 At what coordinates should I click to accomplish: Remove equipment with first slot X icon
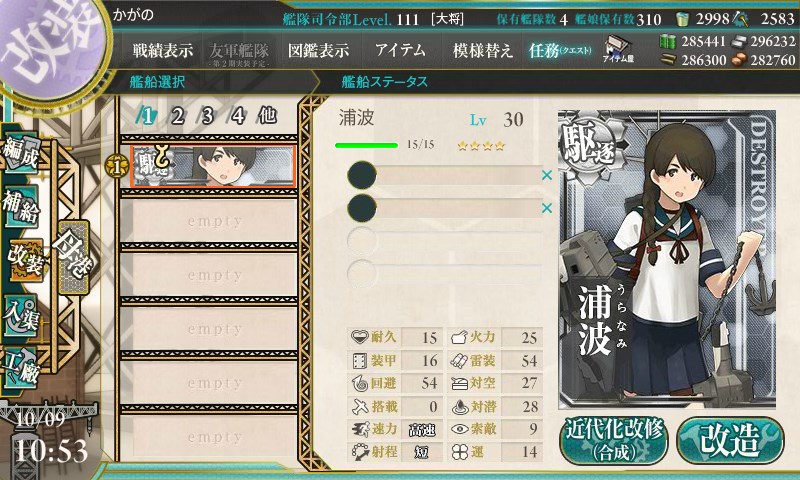pyautogui.click(x=547, y=175)
